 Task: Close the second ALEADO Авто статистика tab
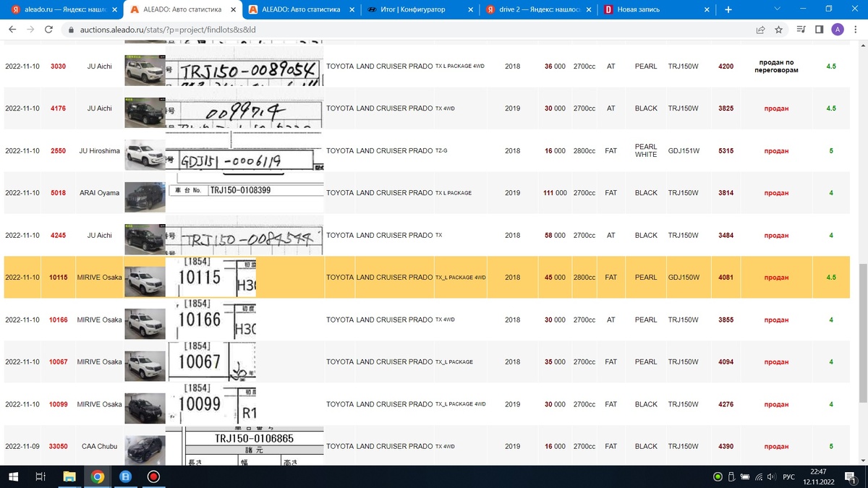click(350, 9)
